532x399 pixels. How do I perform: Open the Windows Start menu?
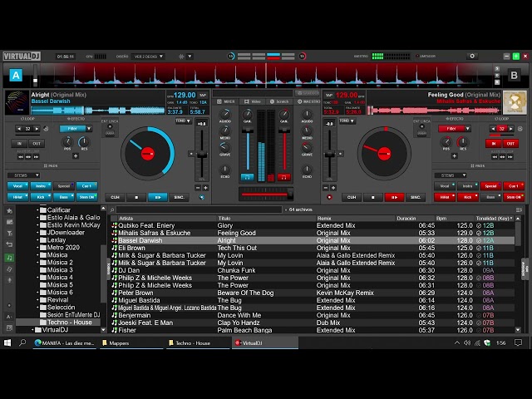tap(7, 343)
